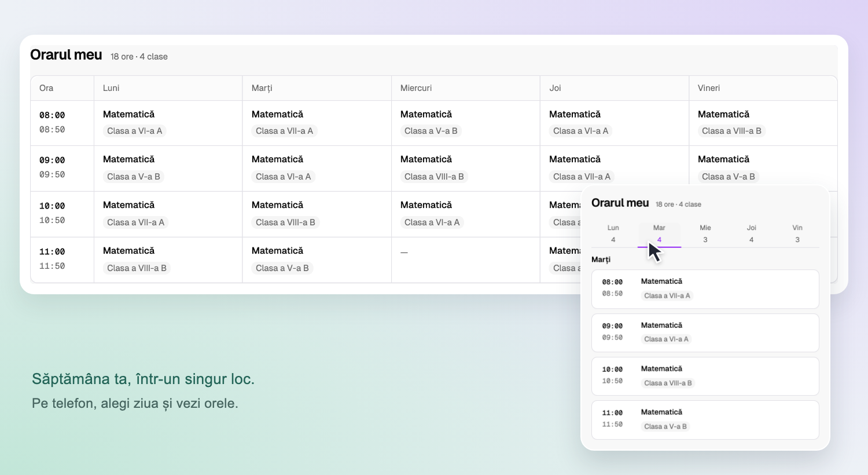
Task: Click Vineri 08:00 Clasa a VIII-a B badge
Action: tap(731, 131)
